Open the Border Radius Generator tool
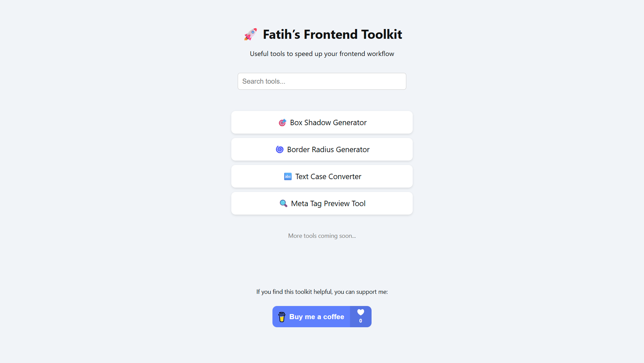The height and width of the screenshot is (363, 644). pos(322,149)
